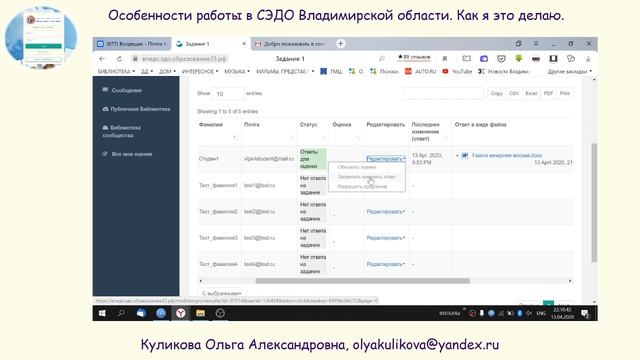Click the ENG language indicator in the taskbar
This screenshot has height=360, width=640.
coord(541,313)
